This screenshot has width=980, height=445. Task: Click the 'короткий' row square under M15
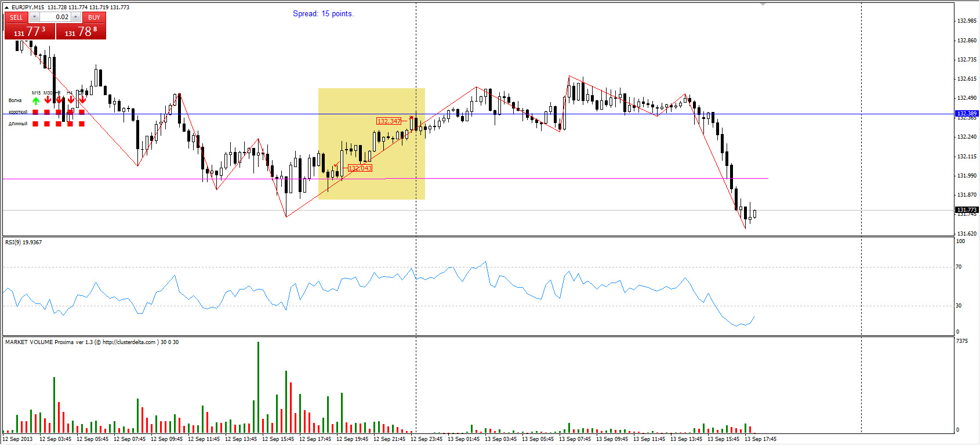click(x=35, y=112)
